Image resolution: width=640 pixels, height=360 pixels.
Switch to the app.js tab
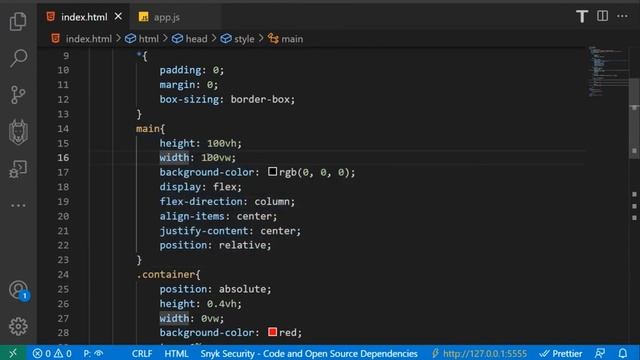click(x=167, y=17)
